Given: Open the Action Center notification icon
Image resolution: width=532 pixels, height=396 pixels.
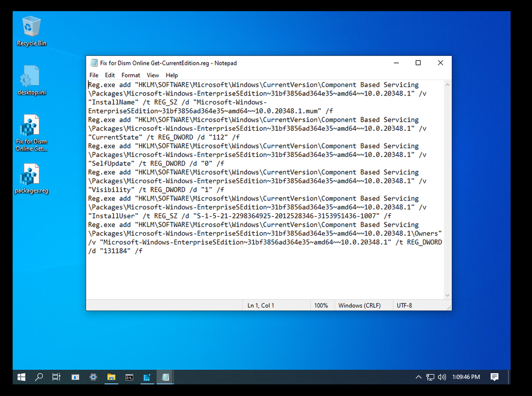Looking at the screenshot, I should (494, 377).
